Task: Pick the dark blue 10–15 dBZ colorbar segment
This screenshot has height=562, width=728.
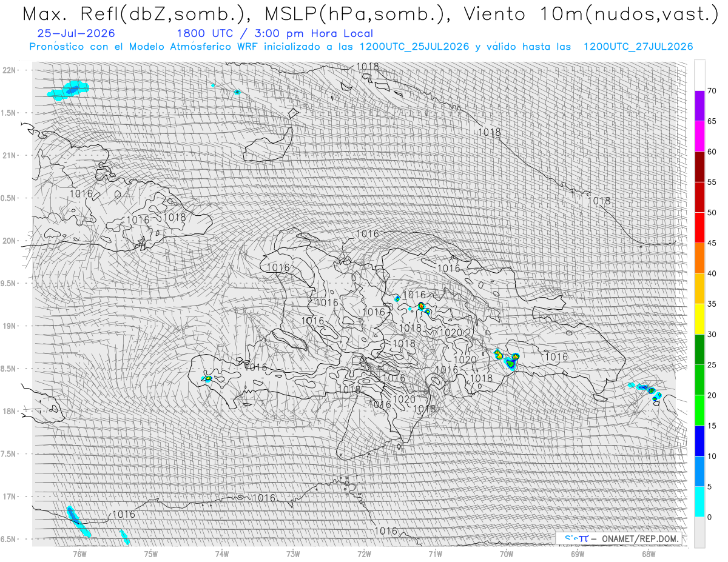Action: [x=699, y=441]
